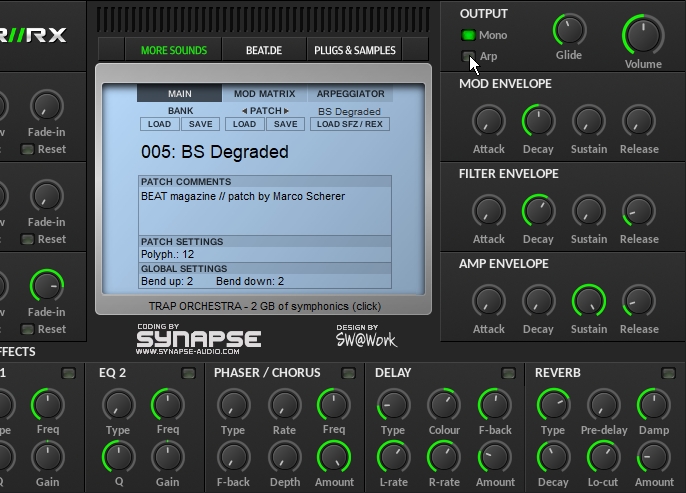Toggle the Delay effect on

click(508, 373)
